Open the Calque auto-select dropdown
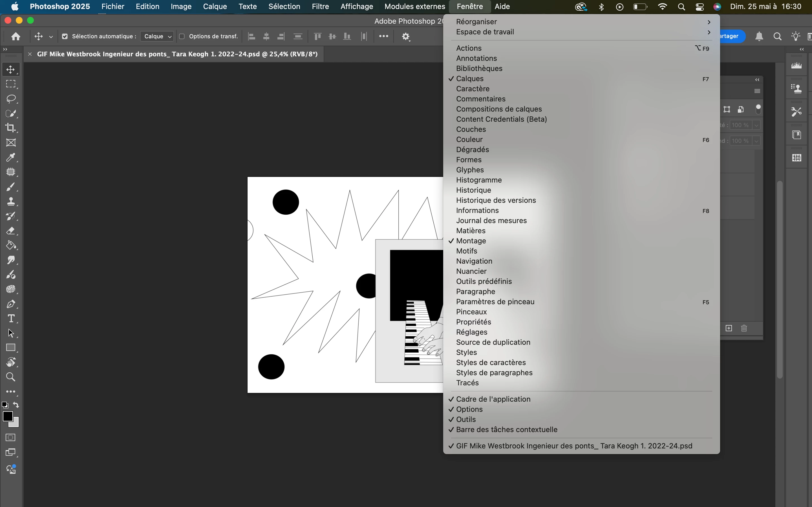Screen dimensions: 812x507 pos(157,36)
